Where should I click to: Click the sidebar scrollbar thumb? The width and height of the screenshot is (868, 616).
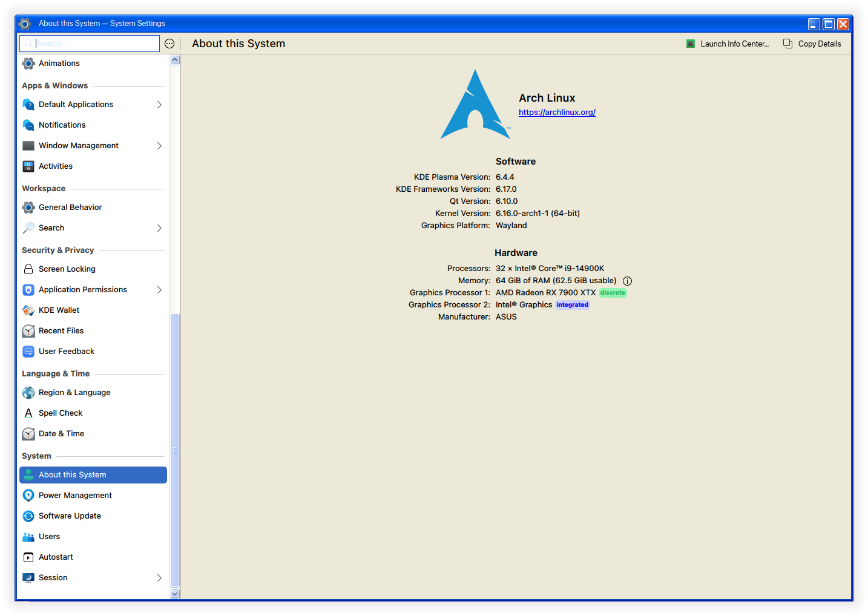pos(175,451)
